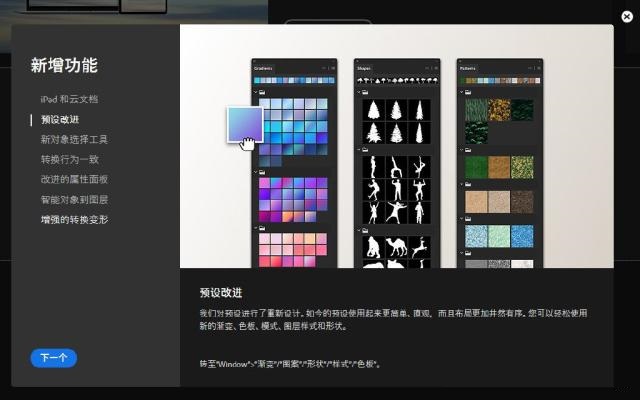Select 预设改进 in the sidebar
Screen dimensions: 640x400
tap(60, 120)
